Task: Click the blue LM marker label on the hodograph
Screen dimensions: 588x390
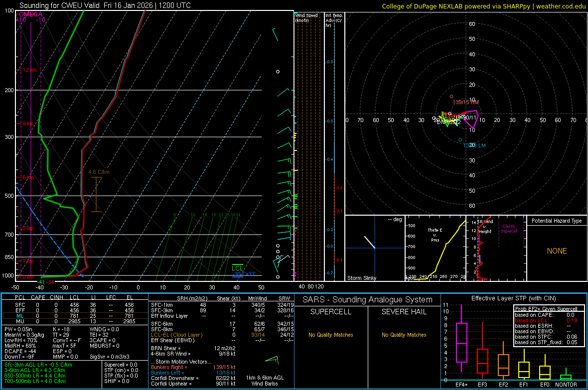Action: [474, 145]
